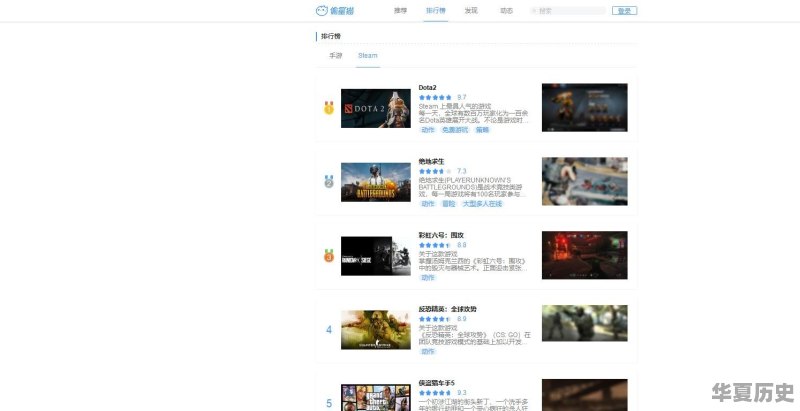Viewport: 800px width, 411px height.
Task: Switch to the 手游 ranking tab
Action: [x=336, y=56]
